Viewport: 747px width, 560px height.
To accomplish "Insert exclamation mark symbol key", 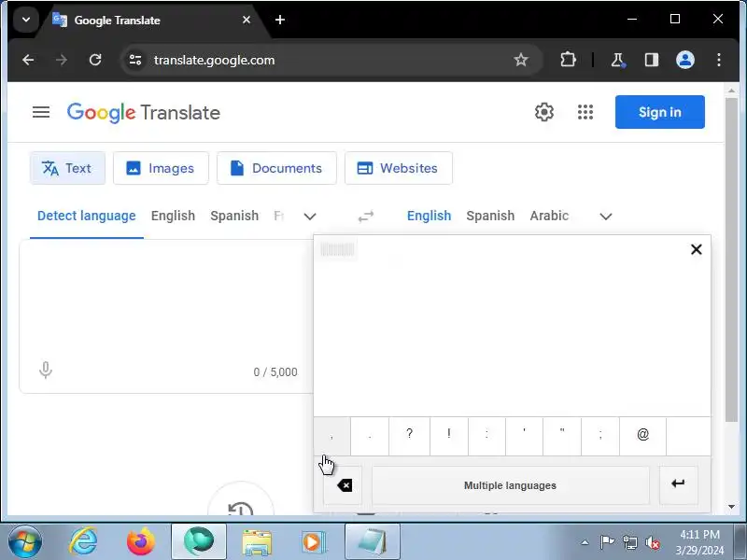I will (449, 436).
